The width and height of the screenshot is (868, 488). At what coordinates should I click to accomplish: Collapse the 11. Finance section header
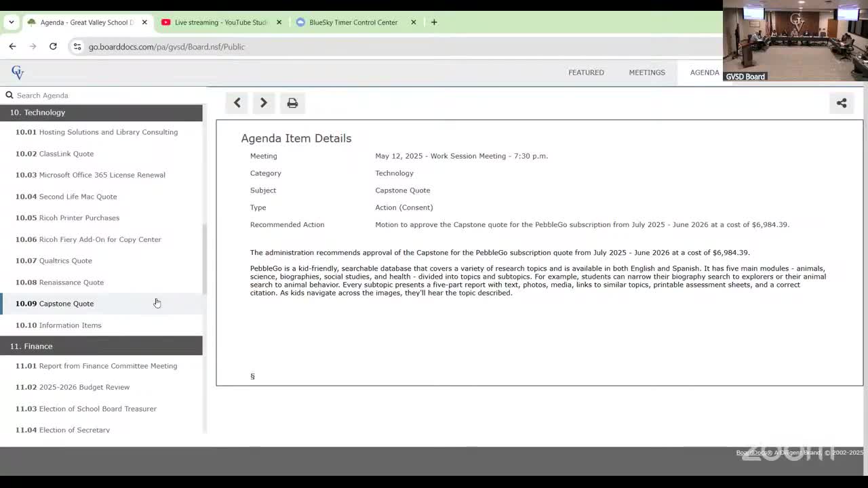(x=101, y=346)
